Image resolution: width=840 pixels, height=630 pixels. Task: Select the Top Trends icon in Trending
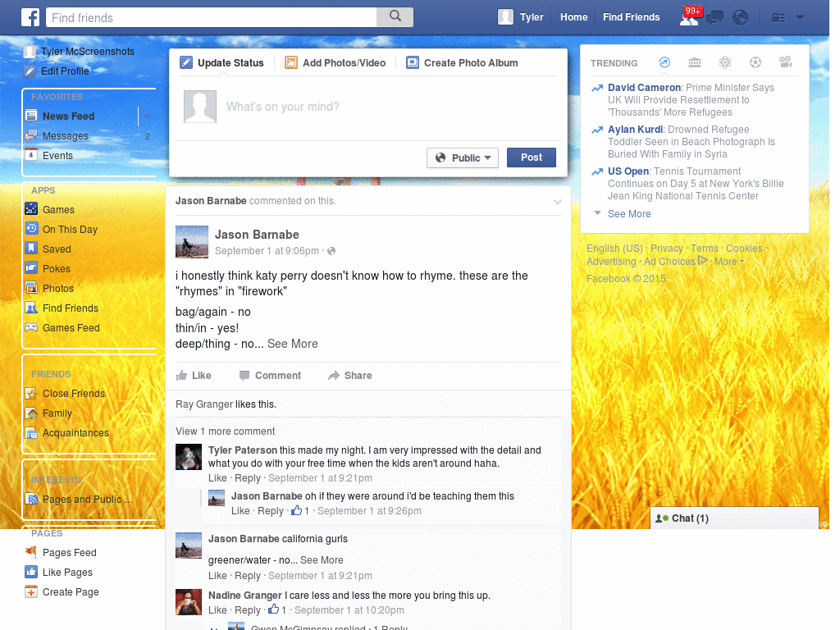pyautogui.click(x=664, y=62)
